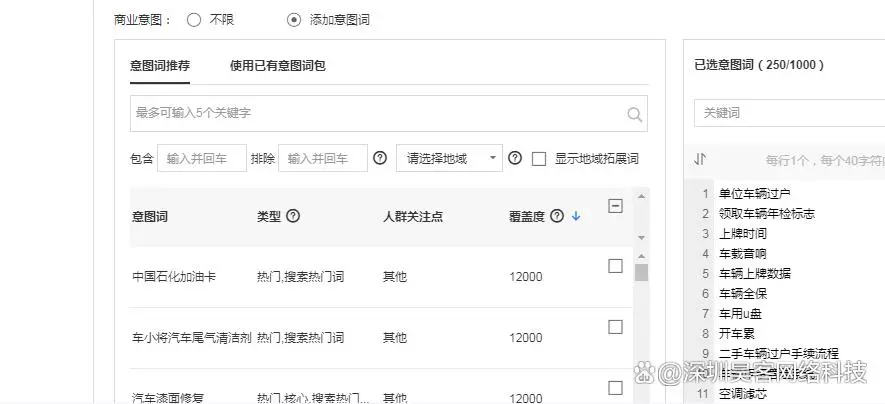Image resolution: width=885 pixels, height=404 pixels.
Task: Click the 包含 input field
Action: [202, 158]
